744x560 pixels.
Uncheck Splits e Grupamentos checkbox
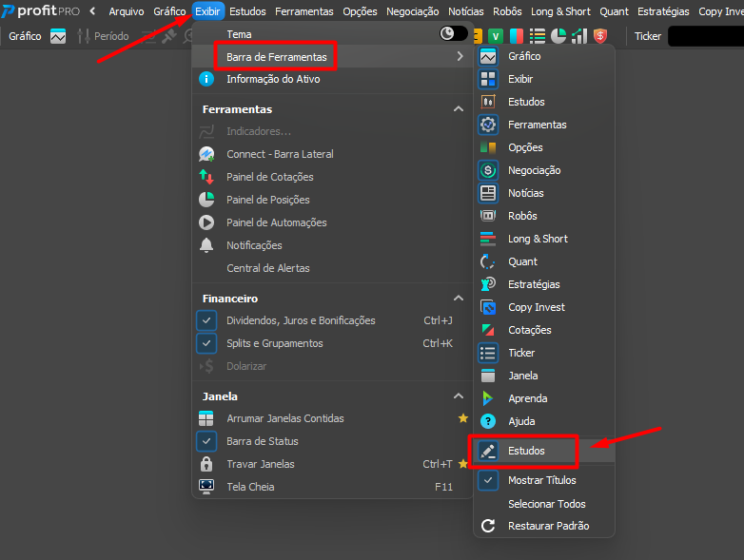(x=206, y=343)
